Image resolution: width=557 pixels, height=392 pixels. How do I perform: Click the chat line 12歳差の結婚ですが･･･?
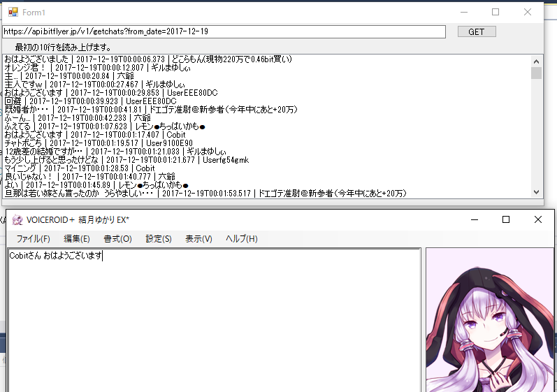(115, 152)
